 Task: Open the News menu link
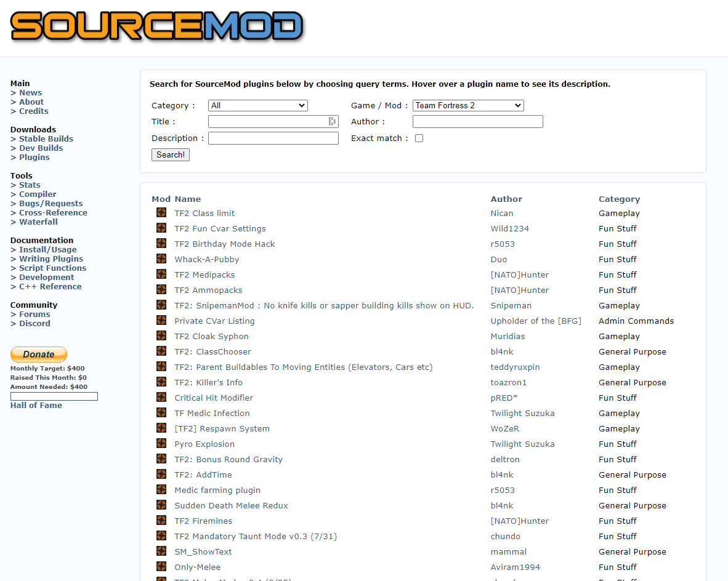click(31, 93)
